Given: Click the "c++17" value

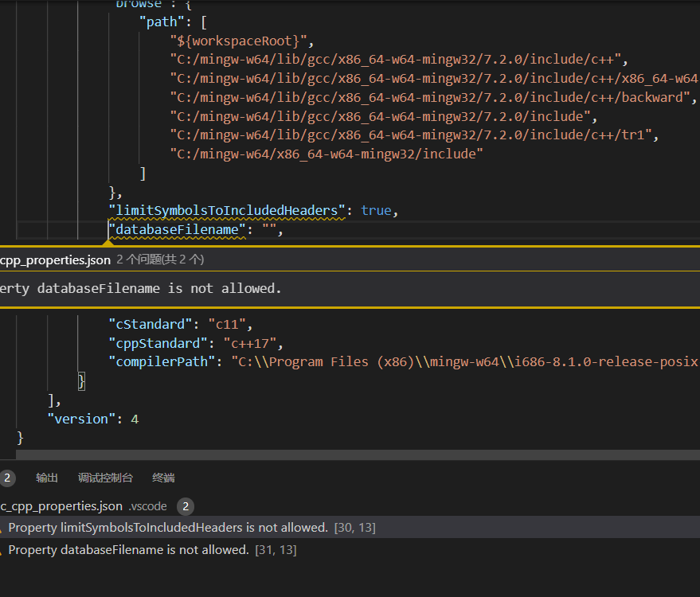Looking at the screenshot, I should pos(250,344).
